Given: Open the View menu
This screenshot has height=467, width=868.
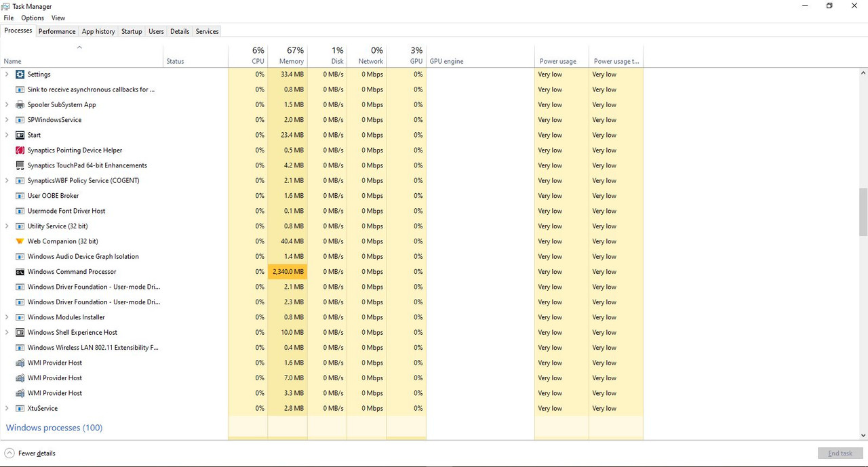Looking at the screenshot, I should (58, 18).
